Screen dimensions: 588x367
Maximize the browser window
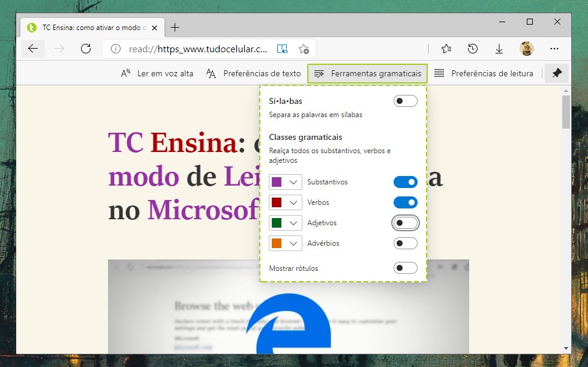tap(529, 22)
